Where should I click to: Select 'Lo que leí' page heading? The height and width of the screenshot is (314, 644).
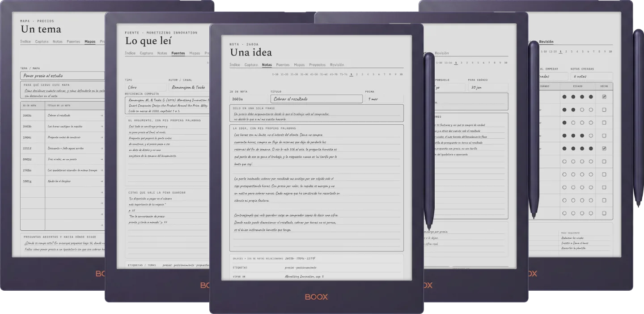tap(148, 41)
